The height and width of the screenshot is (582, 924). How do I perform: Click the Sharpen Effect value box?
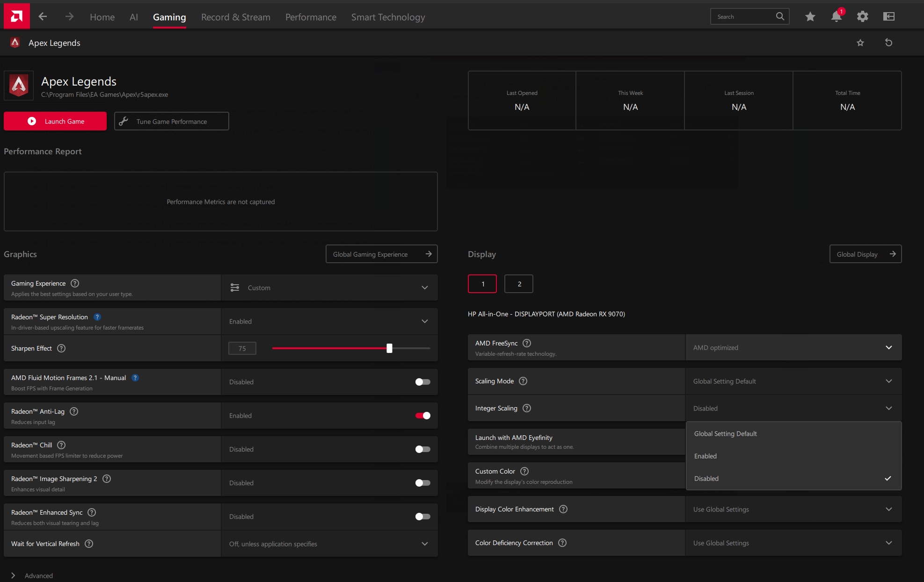tap(242, 348)
